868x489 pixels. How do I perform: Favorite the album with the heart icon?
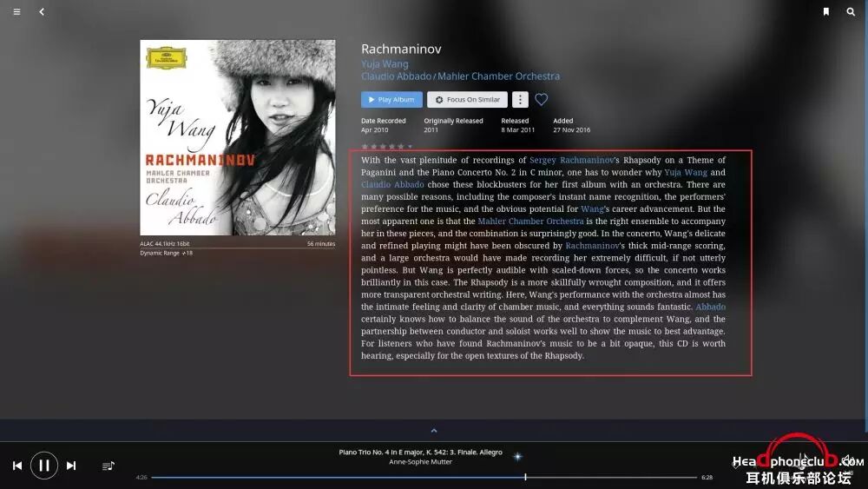click(x=542, y=100)
